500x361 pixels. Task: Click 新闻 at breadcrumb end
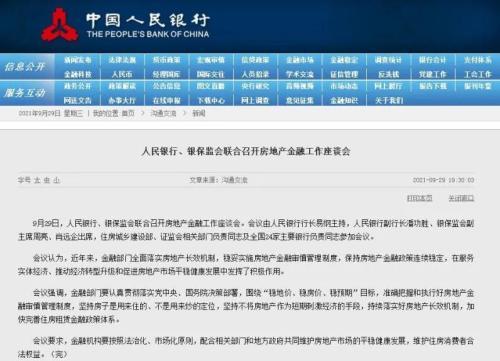(199, 113)
